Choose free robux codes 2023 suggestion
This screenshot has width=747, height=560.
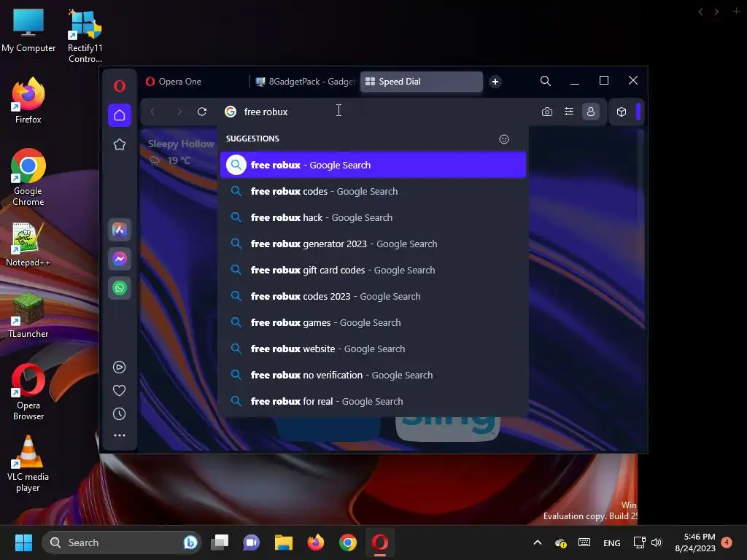coord(373,296)
